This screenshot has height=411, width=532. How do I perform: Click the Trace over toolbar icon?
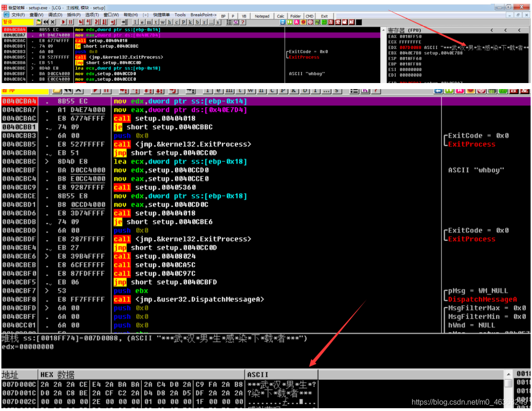105,22
